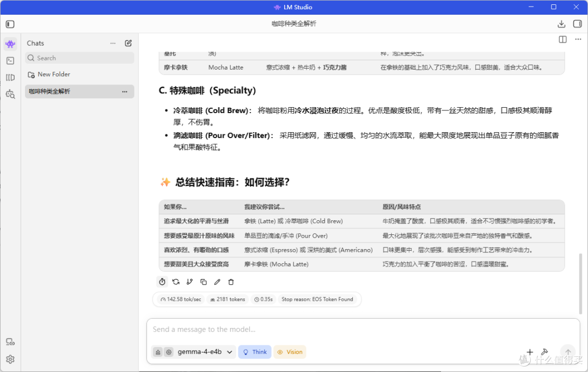Delete the assistant message with the trash icon
The height and width of the screenshot is (372, 588).
[x=231, y=282]
